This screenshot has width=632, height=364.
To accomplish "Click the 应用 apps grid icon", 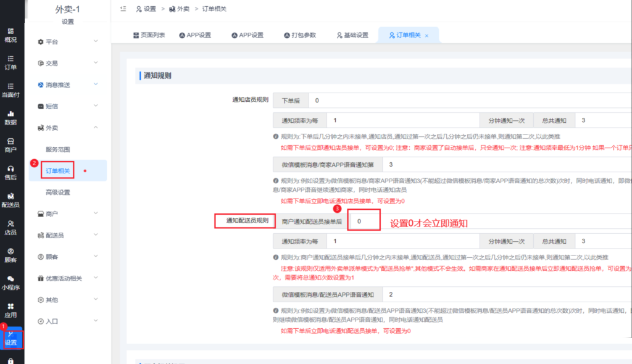I will coord(10,310).
